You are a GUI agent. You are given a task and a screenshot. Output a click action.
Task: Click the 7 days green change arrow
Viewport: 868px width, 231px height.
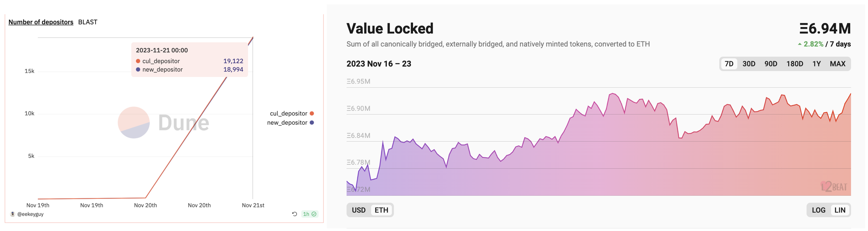tap(799, 44)
